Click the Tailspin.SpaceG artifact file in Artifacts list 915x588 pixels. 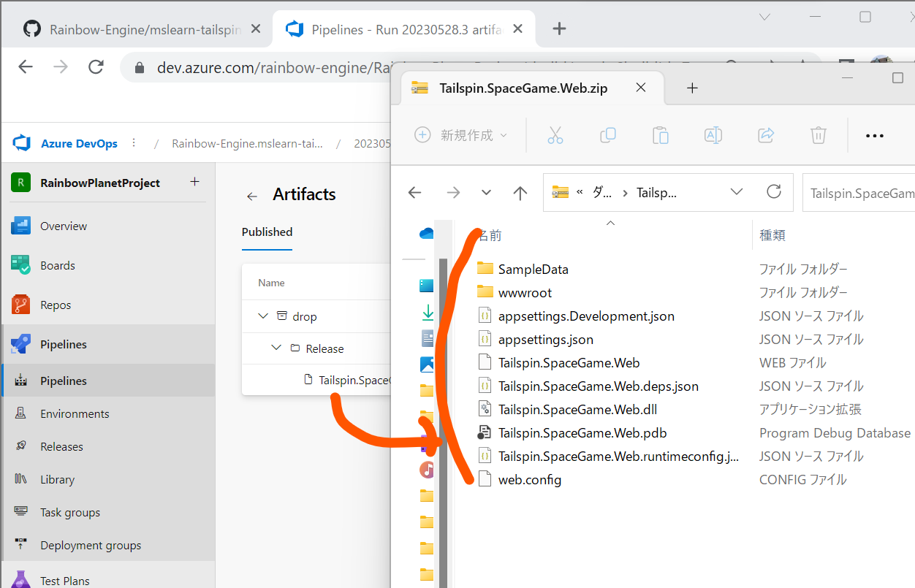pos(354,380)
